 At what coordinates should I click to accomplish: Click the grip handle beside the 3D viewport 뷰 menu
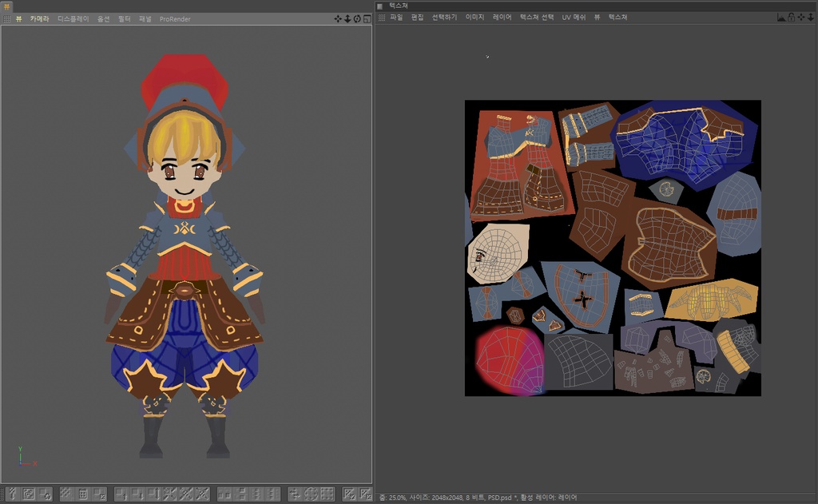click(x=6, y=19)
